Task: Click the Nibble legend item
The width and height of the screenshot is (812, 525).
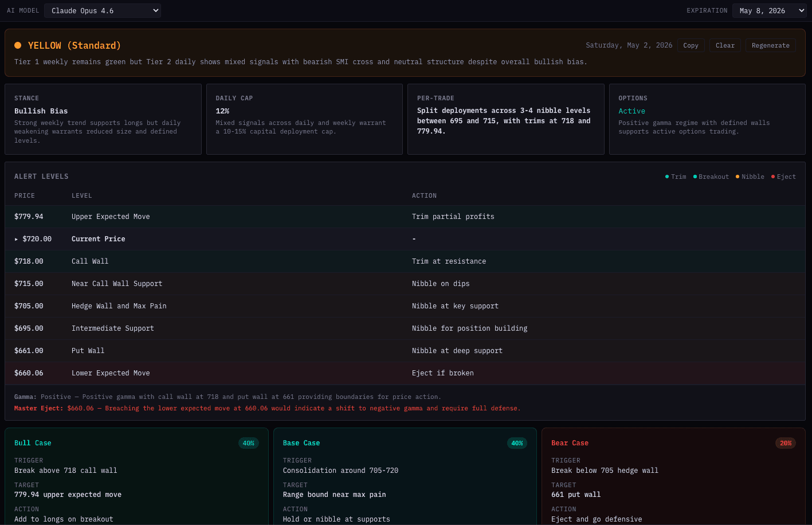Action: click(750, 177)
